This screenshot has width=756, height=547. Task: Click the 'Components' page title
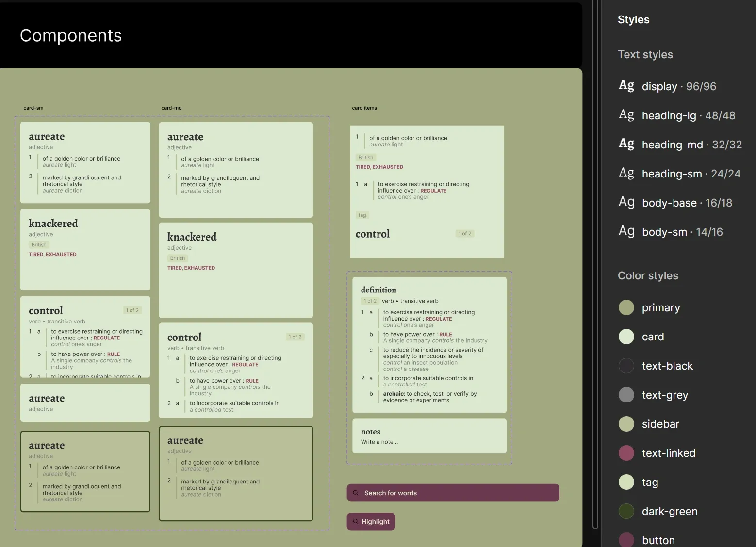coord(71,35)
